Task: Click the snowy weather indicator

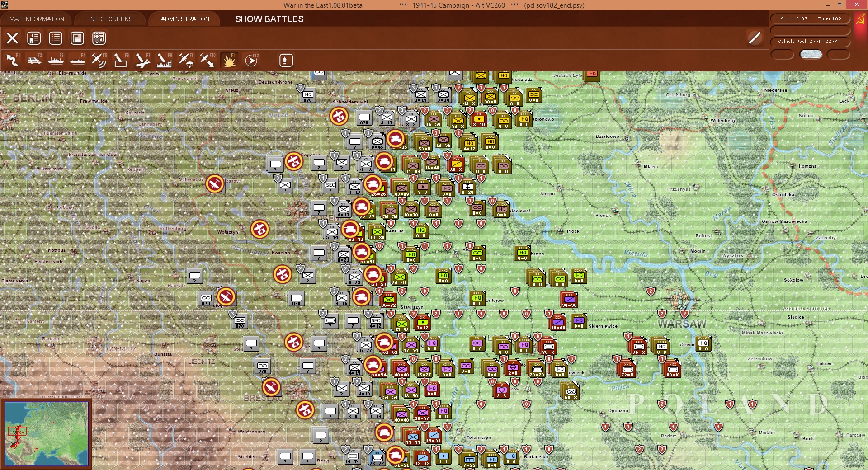Action: (811, 54)
